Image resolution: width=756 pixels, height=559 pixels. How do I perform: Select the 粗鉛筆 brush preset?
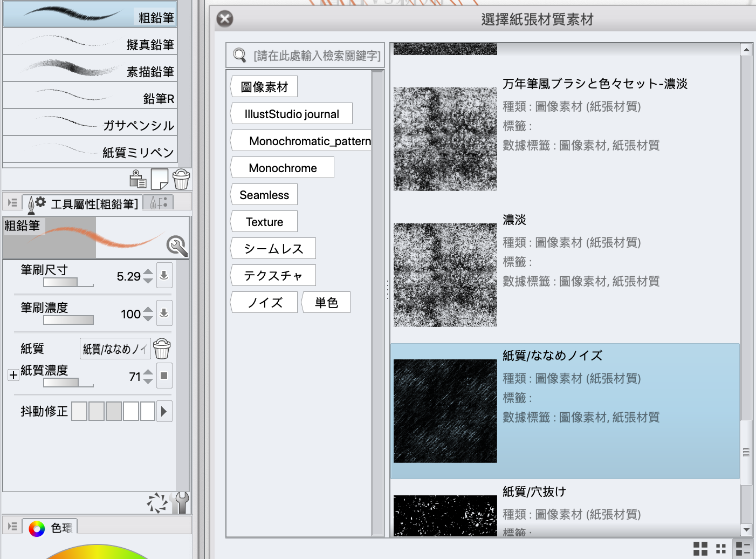90,14
